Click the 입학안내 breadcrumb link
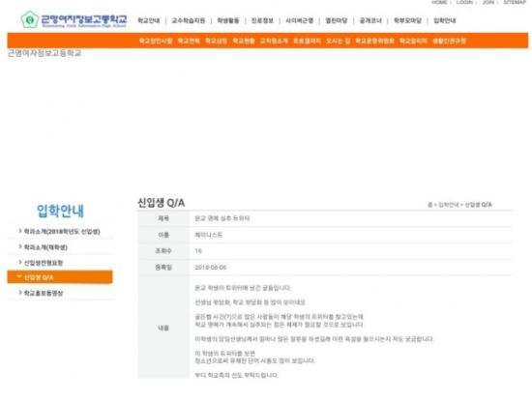 coord(448,205)
